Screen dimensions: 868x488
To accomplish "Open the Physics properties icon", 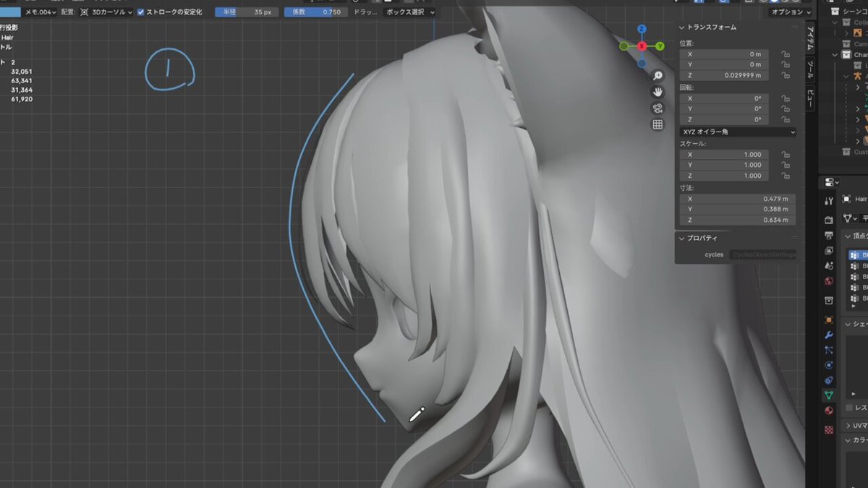I will (x=829, y=365).
